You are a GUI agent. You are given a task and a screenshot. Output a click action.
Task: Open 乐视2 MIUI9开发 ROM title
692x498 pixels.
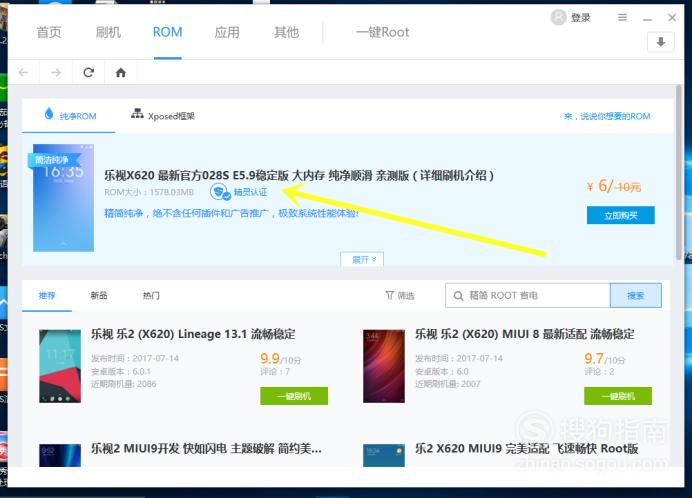pos(206,449)
